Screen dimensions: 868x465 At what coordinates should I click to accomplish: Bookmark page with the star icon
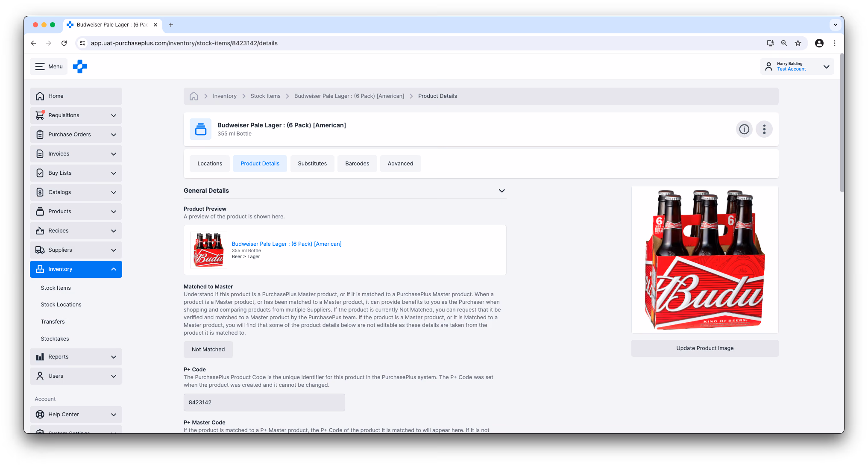point(798,43)
